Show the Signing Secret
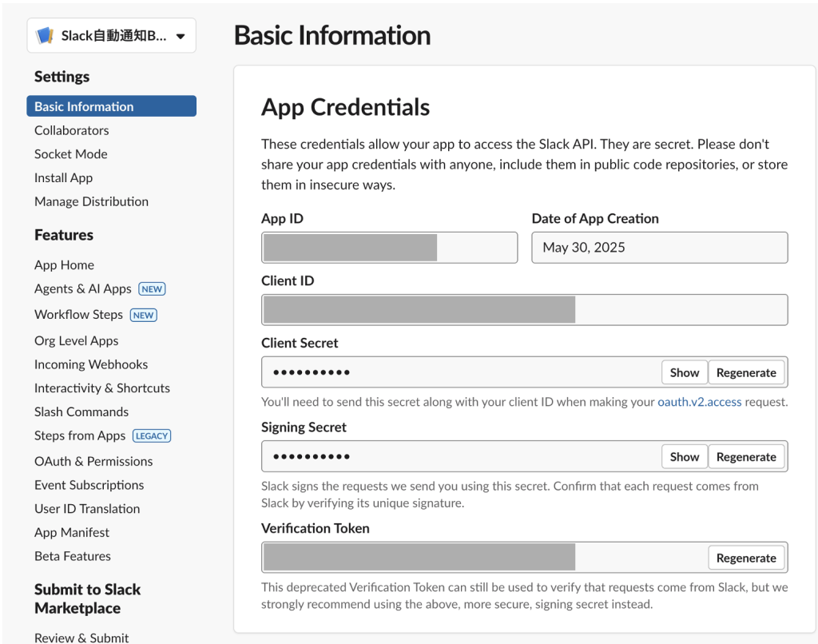Screen dimensions: 818x644 (x=685, y=457)
